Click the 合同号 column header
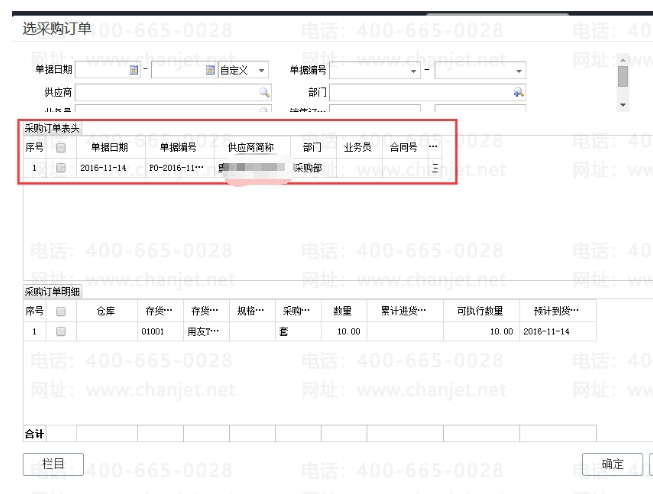Image resolution: width=653 pixels, height=494 pixels. 404,147
